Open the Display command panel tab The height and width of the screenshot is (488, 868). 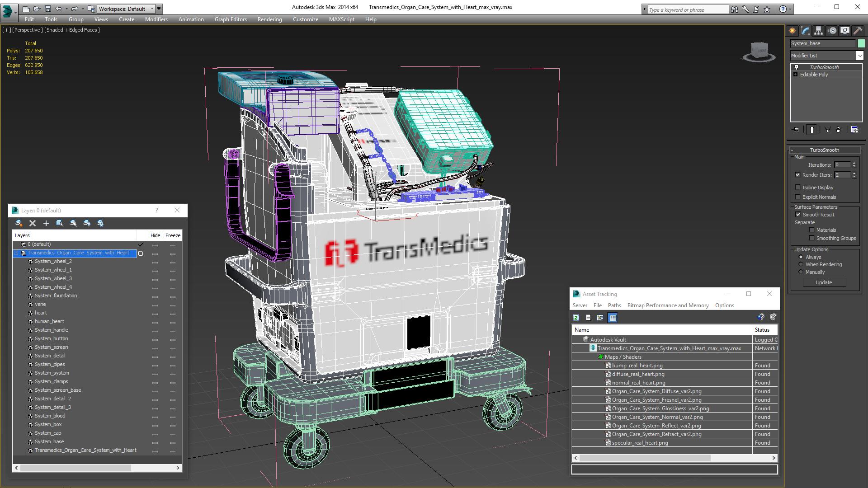844,31
